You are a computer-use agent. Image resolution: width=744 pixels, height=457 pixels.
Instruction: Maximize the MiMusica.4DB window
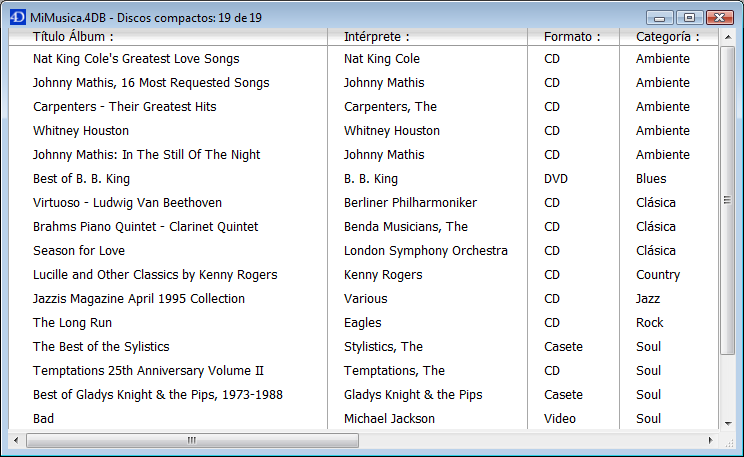pyautogui.click(x=689, y=17)
